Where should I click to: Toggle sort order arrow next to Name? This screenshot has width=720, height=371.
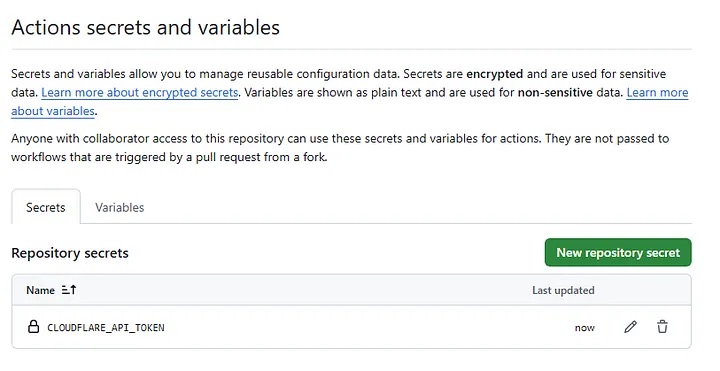[69, 290]
